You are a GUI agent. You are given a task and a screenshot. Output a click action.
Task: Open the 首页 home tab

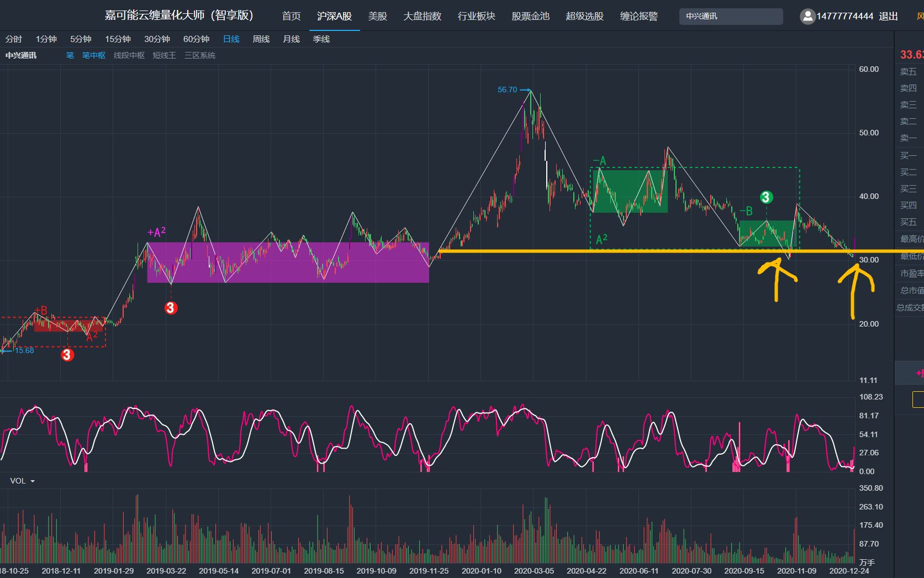click(x=291, y=16)
